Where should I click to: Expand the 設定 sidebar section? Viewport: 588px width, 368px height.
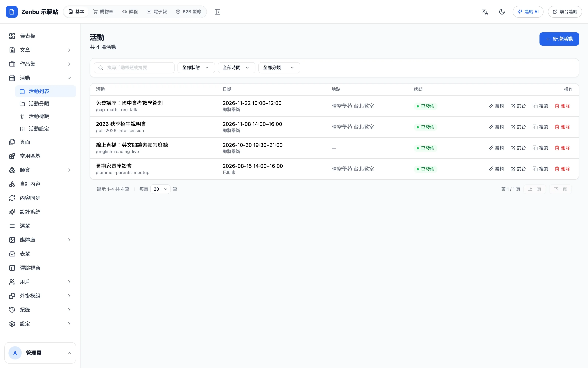point(40,324)
